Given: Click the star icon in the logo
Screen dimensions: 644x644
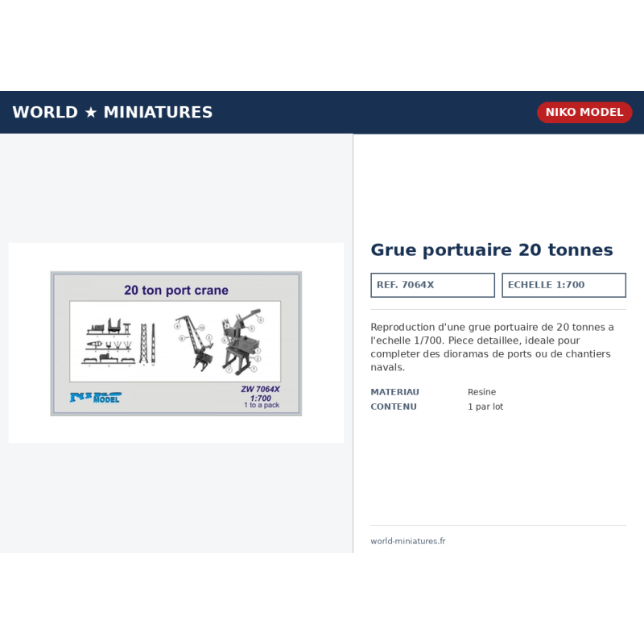Looking at the screenshot, I should (91, 113).
